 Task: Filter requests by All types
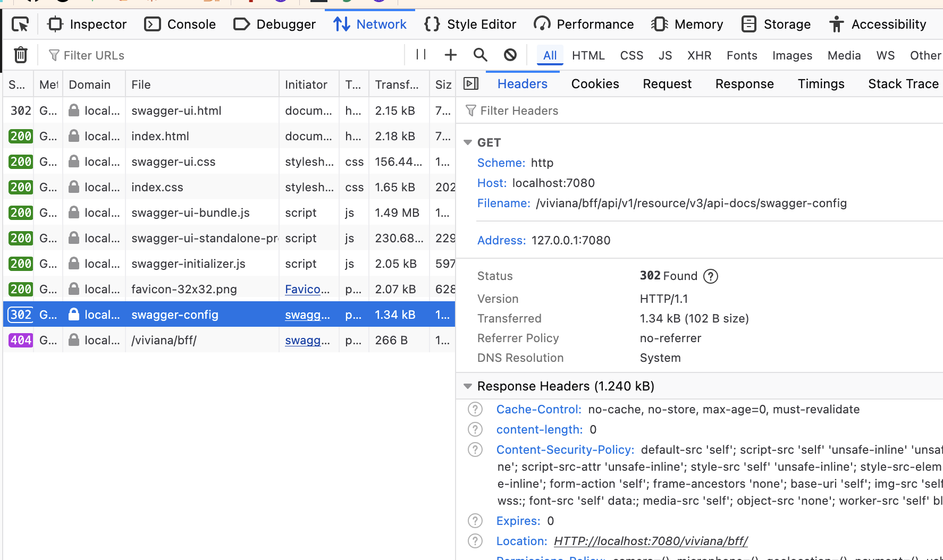[x=550, y=55]
